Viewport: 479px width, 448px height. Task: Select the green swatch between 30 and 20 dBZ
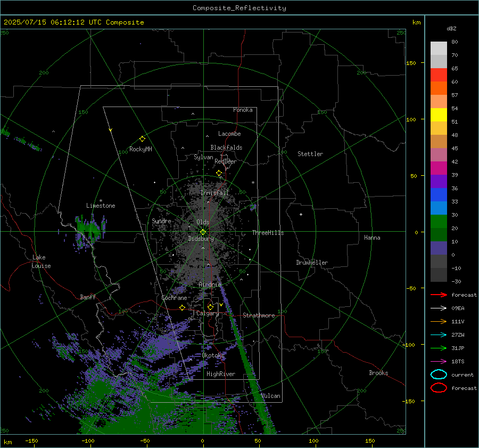pyautogui.click(x=439, y=221)
